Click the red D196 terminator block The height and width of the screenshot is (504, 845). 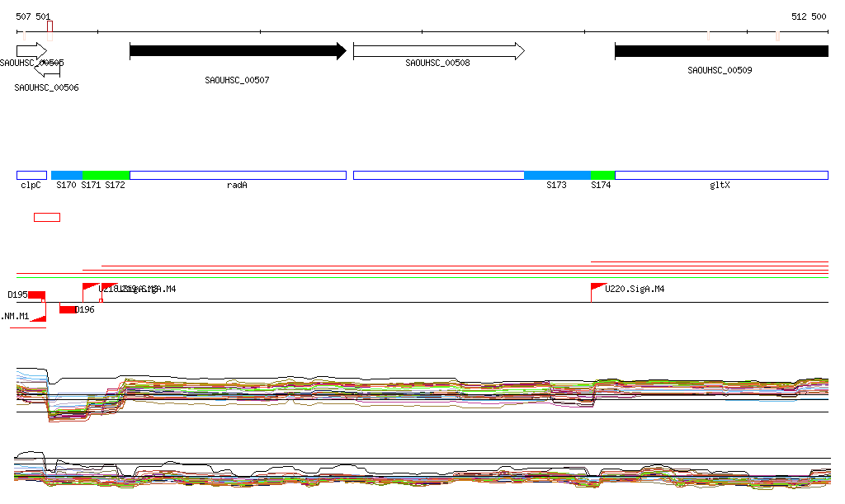click(x=67, y=309)
